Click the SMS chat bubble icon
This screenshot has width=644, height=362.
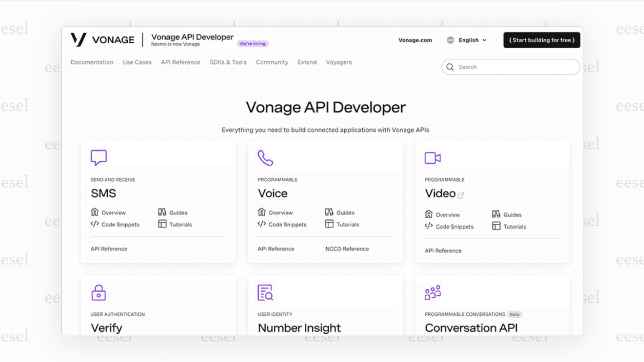pos(98,157)
